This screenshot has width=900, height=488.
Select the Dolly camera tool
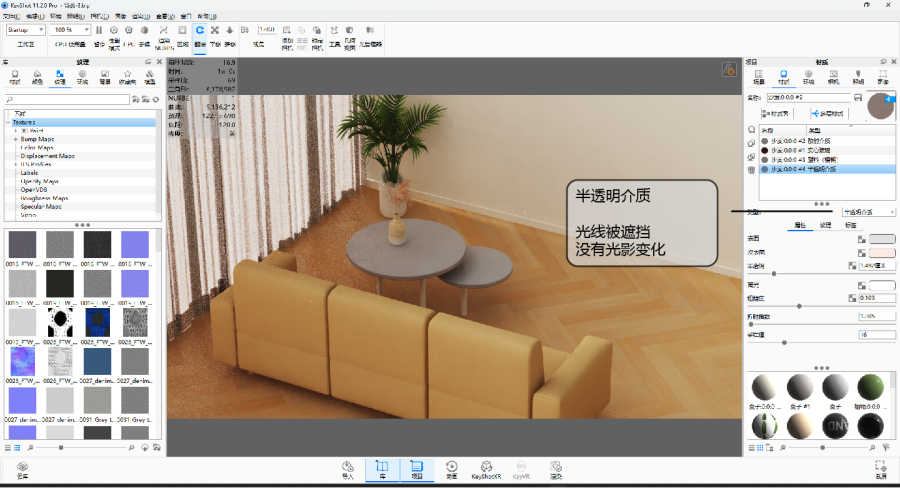coord(230,30)
